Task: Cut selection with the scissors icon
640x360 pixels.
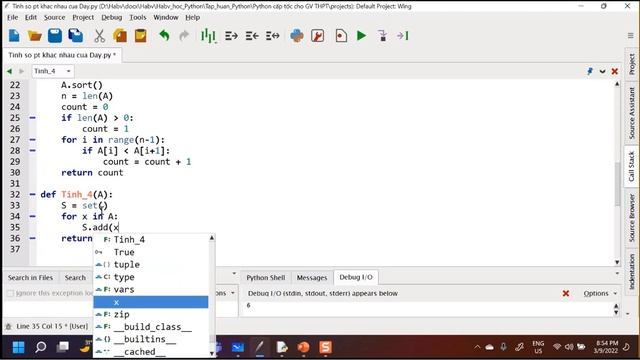Action: point(99,36)
